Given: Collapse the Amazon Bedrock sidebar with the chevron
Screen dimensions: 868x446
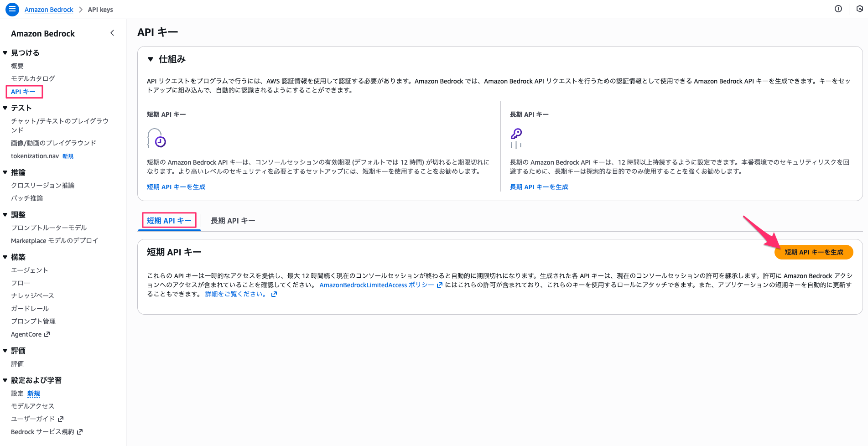Looking at the screenshot, I should [x=112, y=33].
